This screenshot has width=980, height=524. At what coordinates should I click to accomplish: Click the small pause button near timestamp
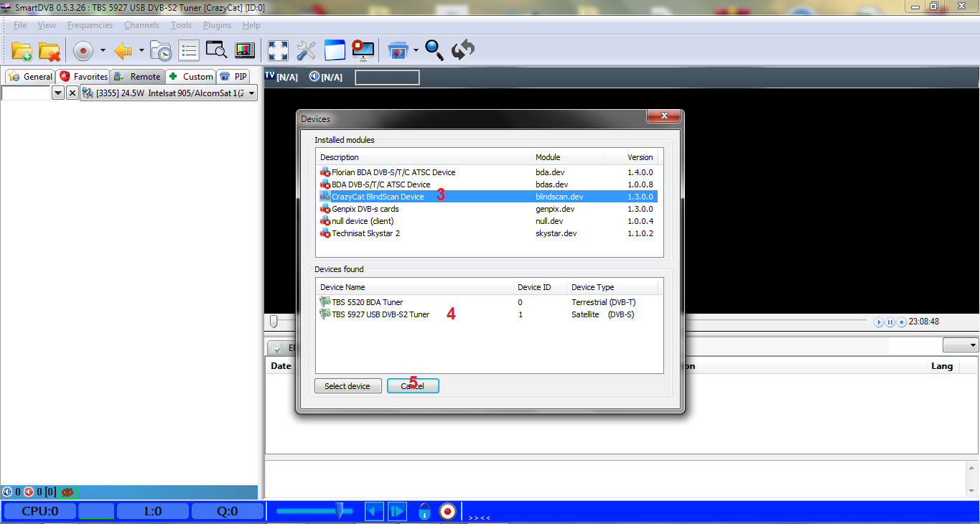(890, 322)
